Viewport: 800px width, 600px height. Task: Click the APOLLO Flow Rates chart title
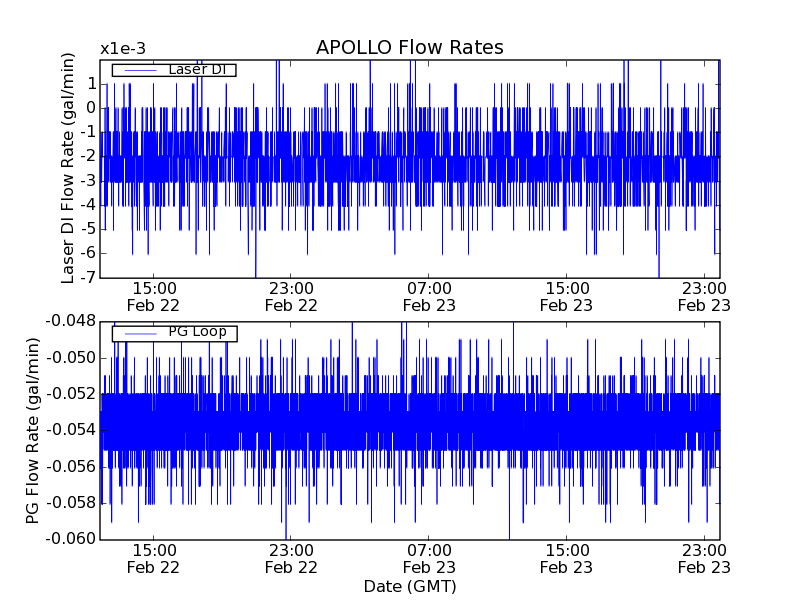pyautogui.click(x=409, y=48)
